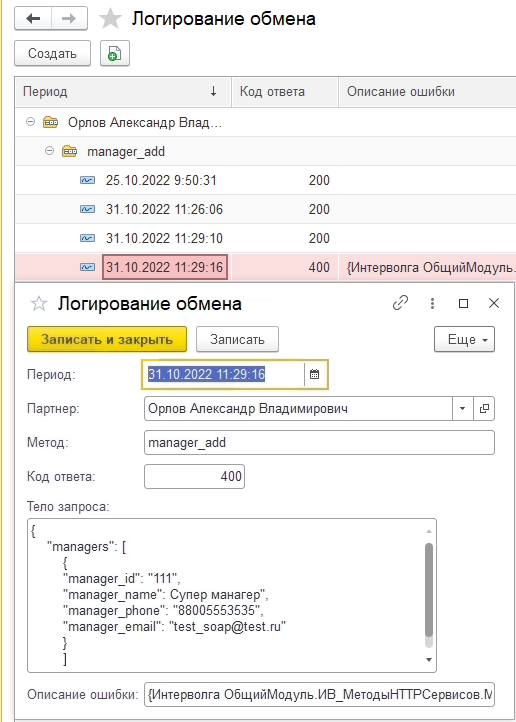Collapse the Орлов Александр group
This screenshot has height=722, width=516.
tap(30, 122)
